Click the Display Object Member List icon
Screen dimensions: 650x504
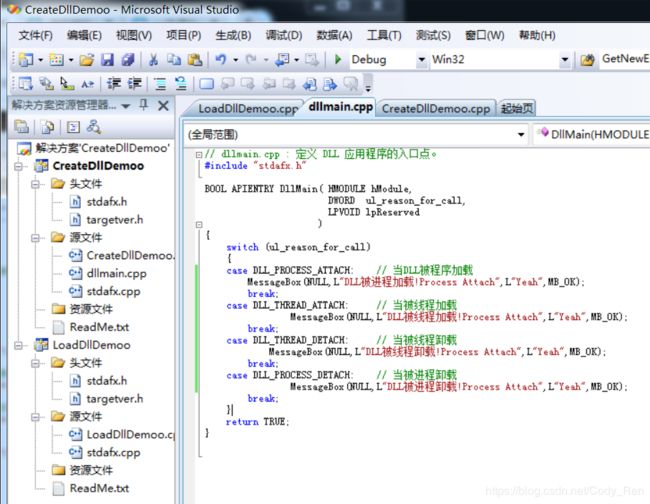(25, 84)
